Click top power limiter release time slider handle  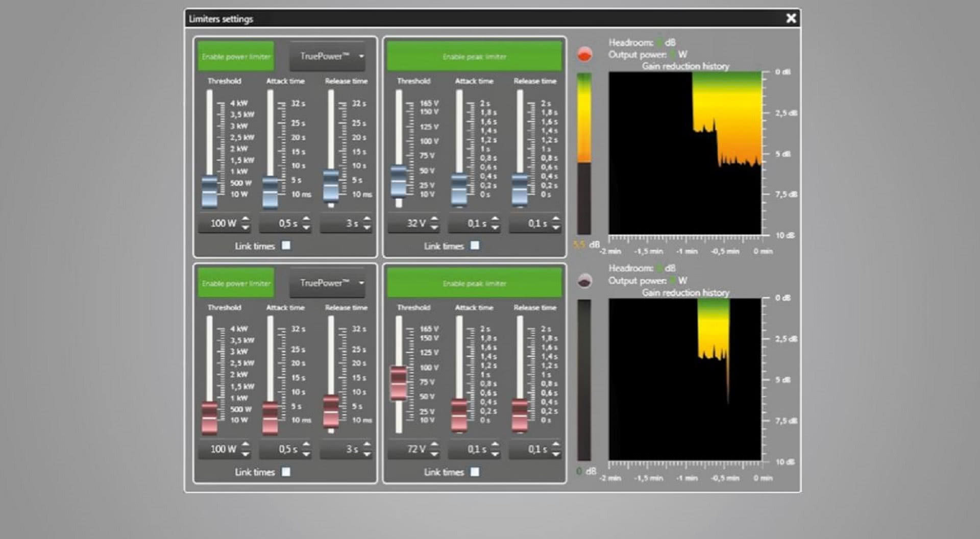[x=331, y=186]
